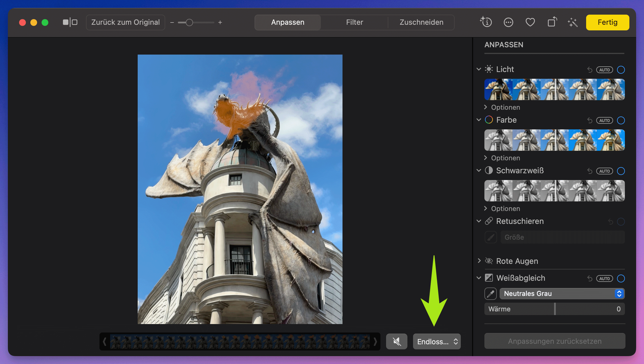Enable AUTO for Licht

click(x=605, y=70)
